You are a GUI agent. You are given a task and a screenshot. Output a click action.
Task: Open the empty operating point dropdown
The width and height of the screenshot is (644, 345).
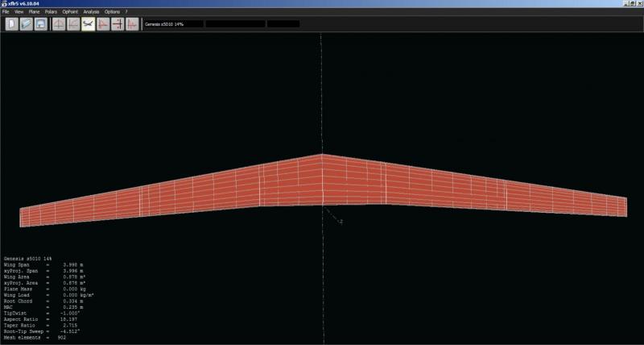[283, 24]
